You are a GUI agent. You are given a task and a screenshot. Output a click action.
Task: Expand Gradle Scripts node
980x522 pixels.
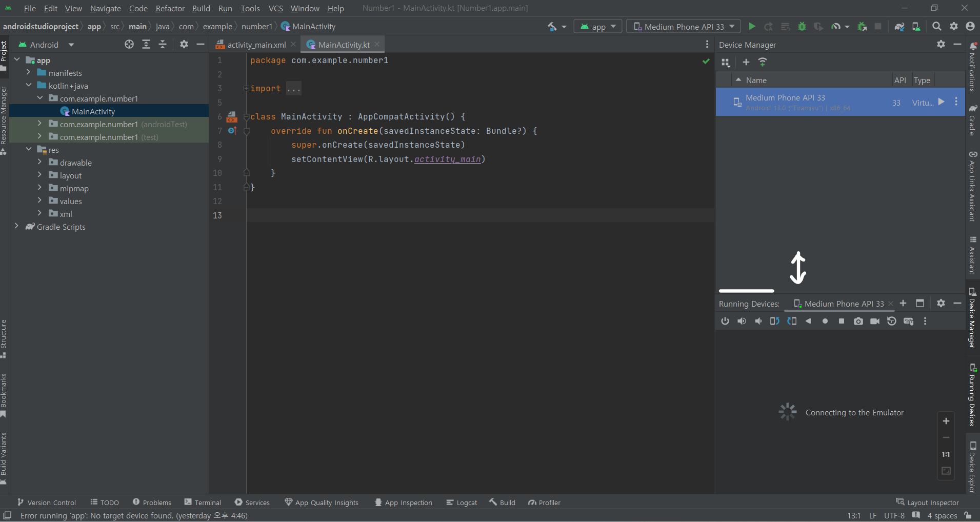pyautogui.click(x=17, y=226)
